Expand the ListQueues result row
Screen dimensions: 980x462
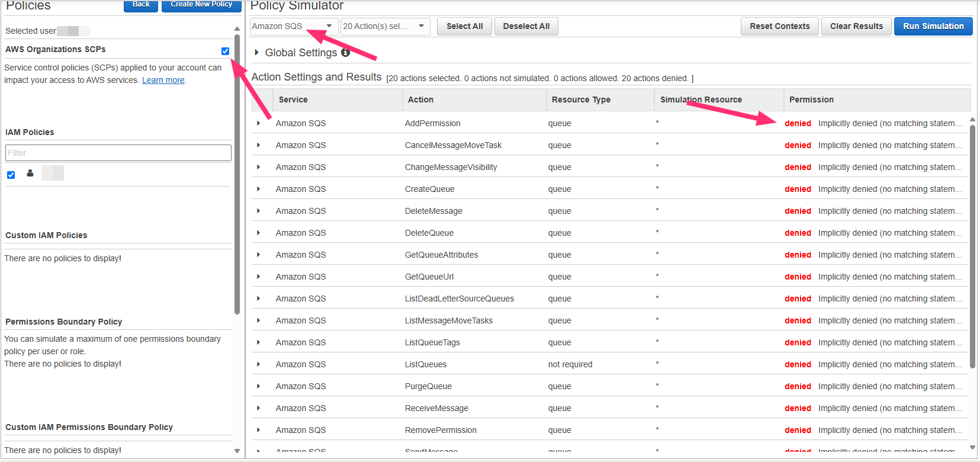[258, 364]
